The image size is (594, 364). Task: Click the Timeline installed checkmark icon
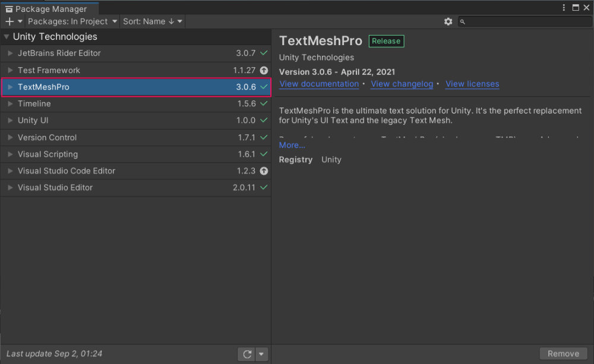click(x=264, y=103)
